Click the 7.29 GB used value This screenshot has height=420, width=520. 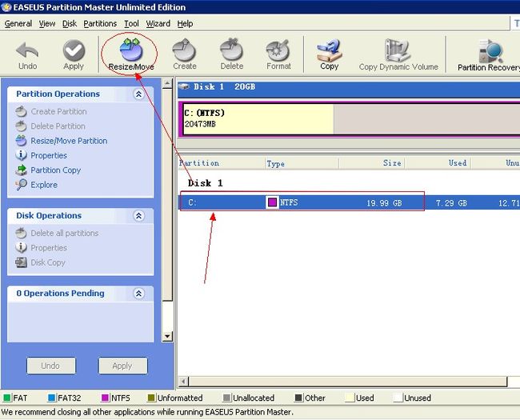[451, 203]
